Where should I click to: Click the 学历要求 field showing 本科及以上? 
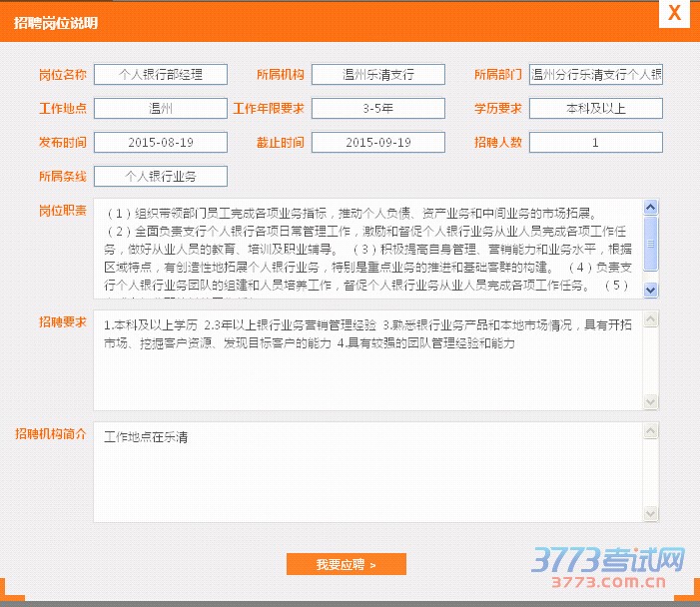click(x=595, y=109)
